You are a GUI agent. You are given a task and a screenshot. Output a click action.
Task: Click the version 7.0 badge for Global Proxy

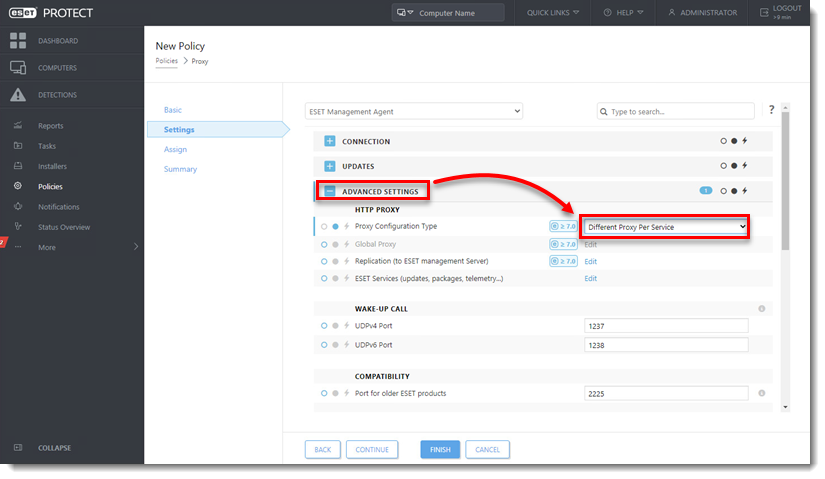pos(564,244)
